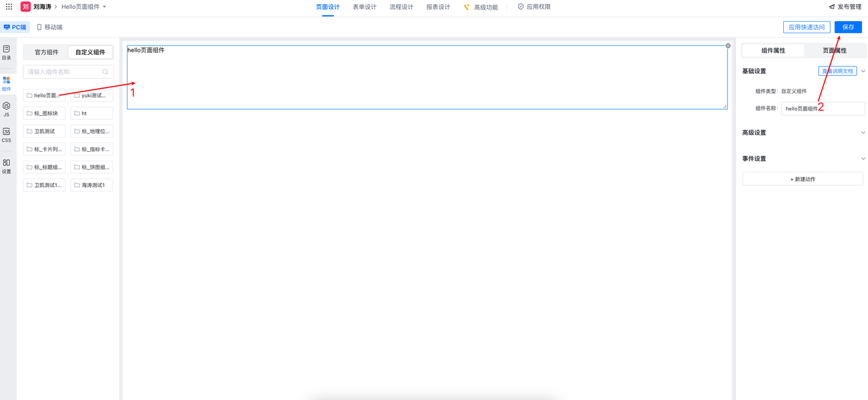Screen dimensions: 868x400
Task: Click the 保存 save button
Action: click(x=848, y=27)
